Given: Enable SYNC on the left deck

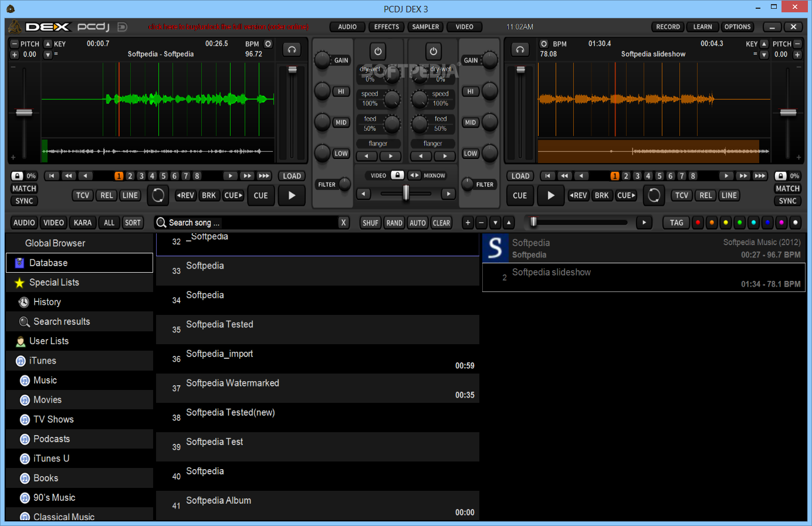Looking at the screenshot, I should (x=24, y=201).
